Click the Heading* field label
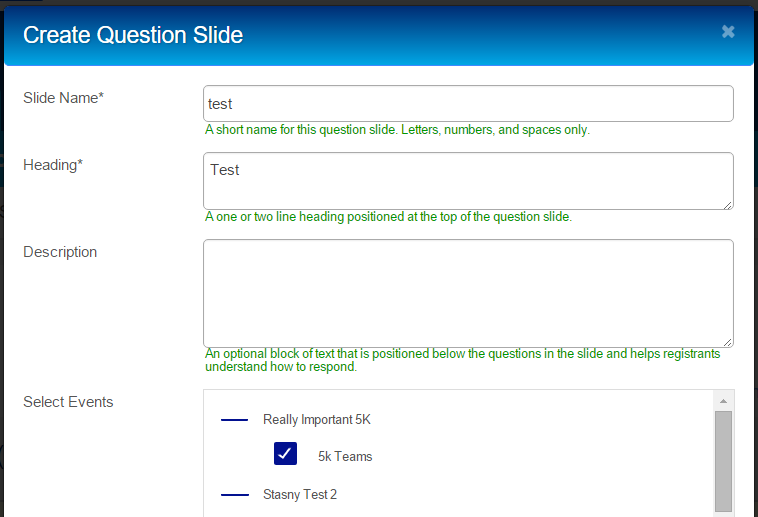The image size is (758, 517). coord(53,165)
